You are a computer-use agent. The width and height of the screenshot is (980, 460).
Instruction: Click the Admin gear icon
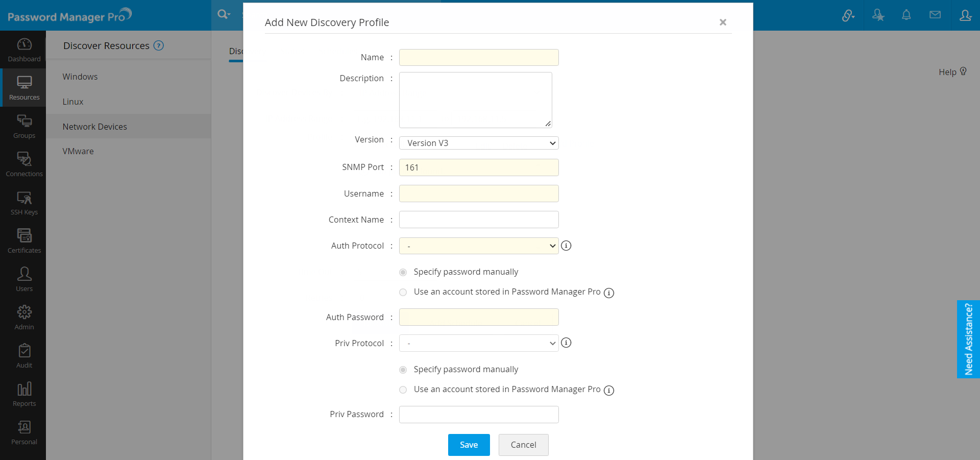[x=24, y=312]
